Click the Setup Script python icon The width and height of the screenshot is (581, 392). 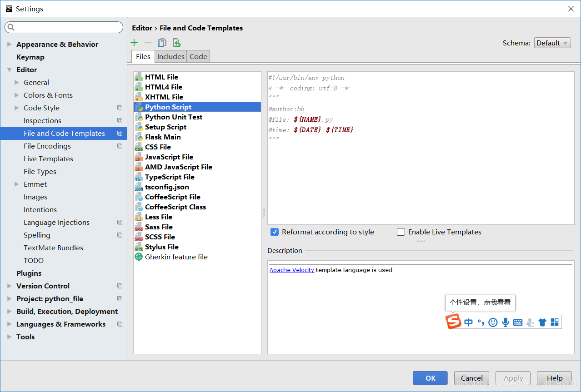(x=139, y=127)
